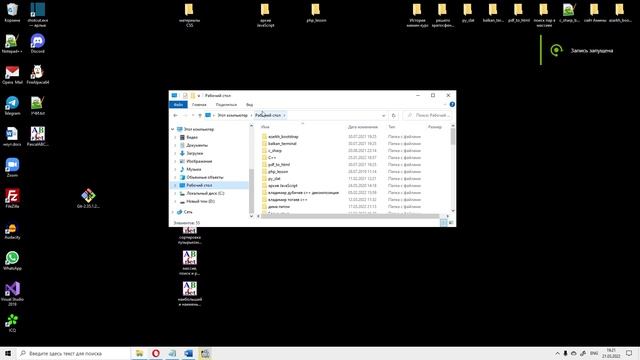Select the Discord desktop shortcut
The height and width of the screenshot is (360, 640).
click(x=38, y=44)
